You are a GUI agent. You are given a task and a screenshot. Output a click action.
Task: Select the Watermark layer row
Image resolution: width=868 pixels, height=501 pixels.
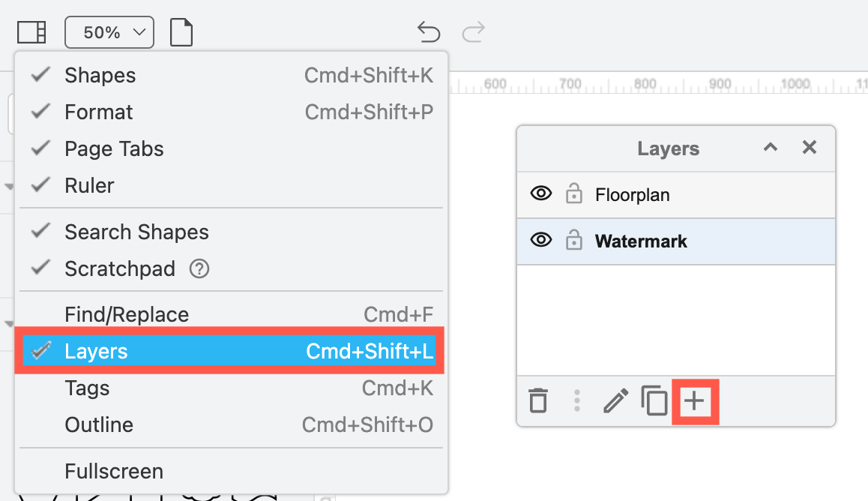(641, 241)
